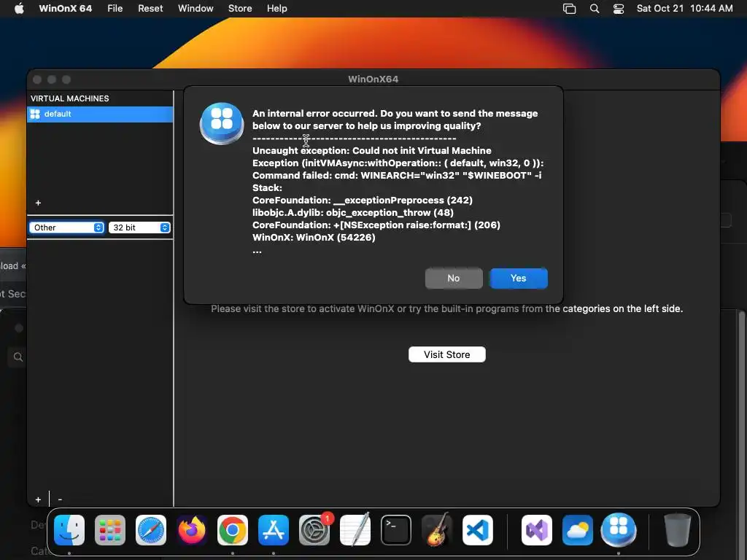
Task: Click the WinOnX64 window title bar
Action: (x=373, y=79)
